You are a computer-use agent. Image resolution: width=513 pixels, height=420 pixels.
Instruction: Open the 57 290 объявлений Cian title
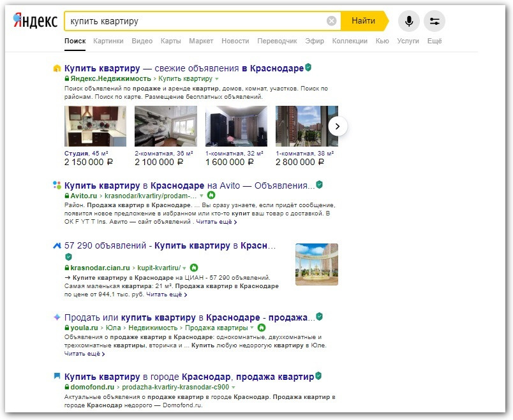click(170, 245)
